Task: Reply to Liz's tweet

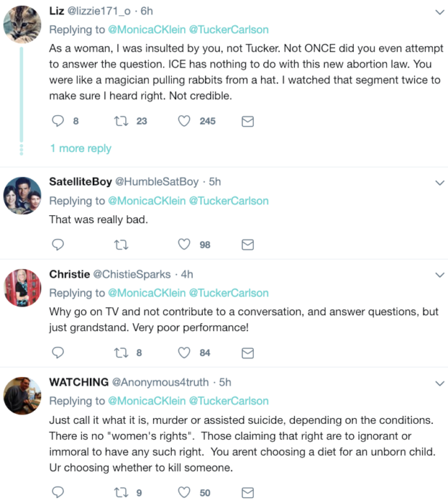Action: [59, 121]
